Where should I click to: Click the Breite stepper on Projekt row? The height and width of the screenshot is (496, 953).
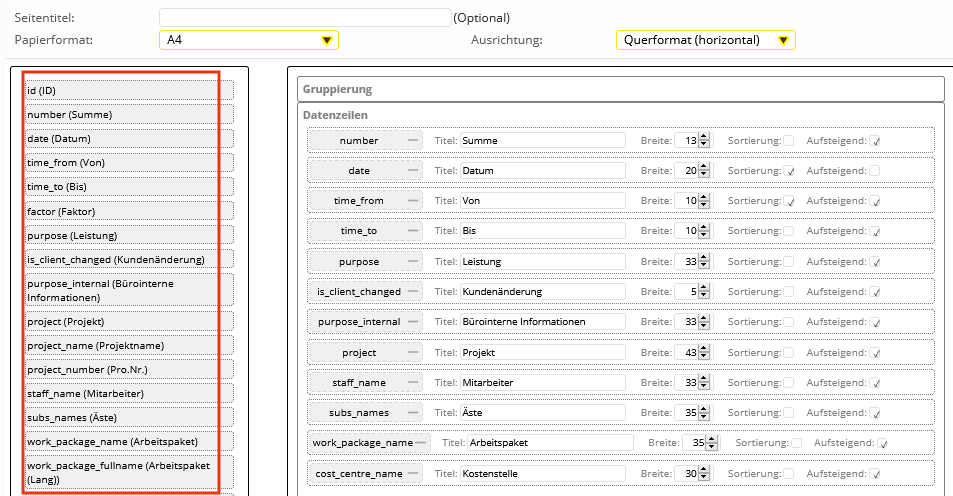[704, 352]
